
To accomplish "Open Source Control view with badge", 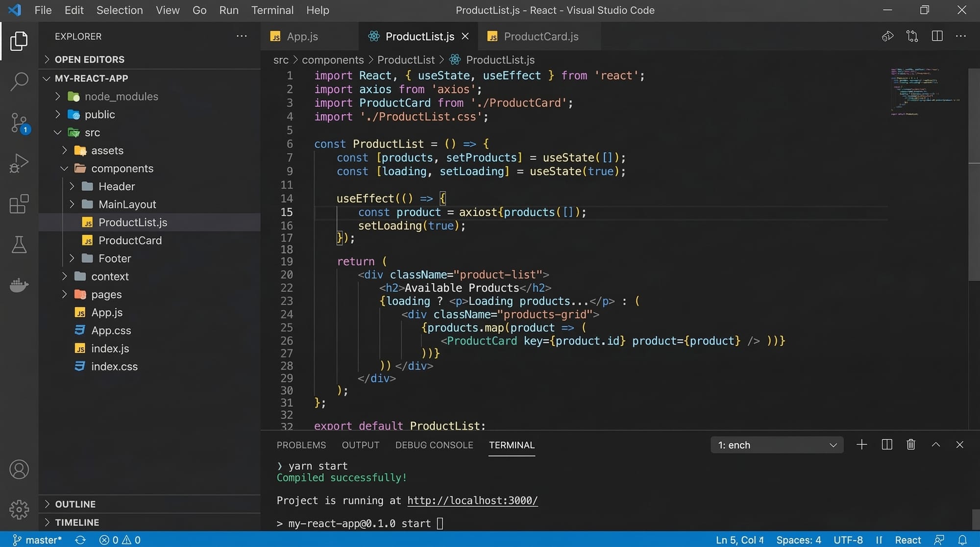I will [19, 123].
